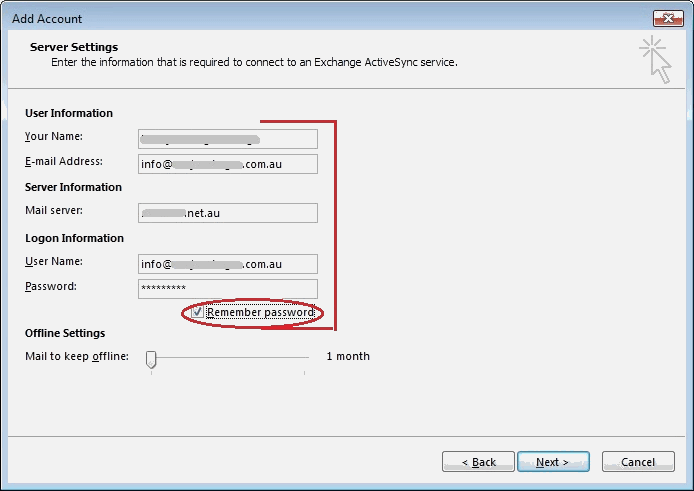Close the Add Account window
The height and width of the screenshot is (491, 694).
coord(668,18)
